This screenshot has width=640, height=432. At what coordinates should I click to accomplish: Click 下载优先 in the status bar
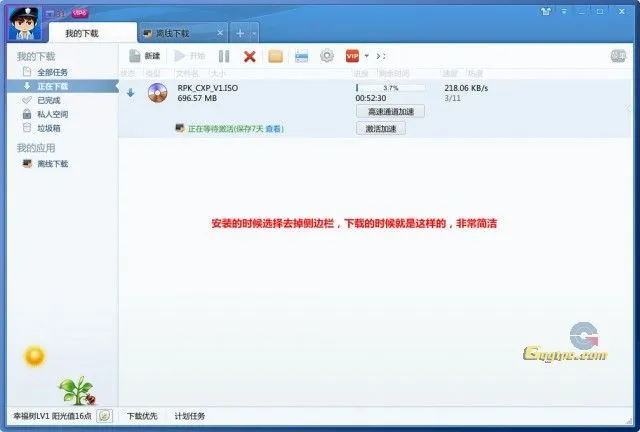[x=142, y=416]
